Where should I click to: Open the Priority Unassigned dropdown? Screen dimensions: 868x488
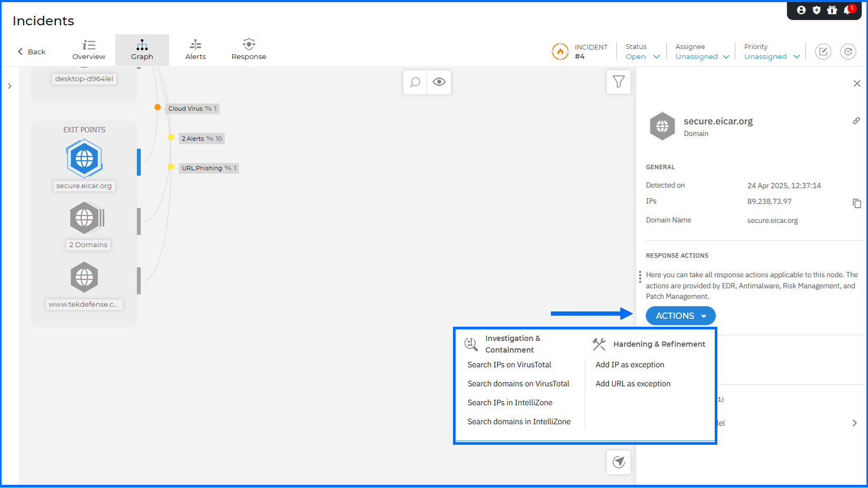click(x=772, y=56)
